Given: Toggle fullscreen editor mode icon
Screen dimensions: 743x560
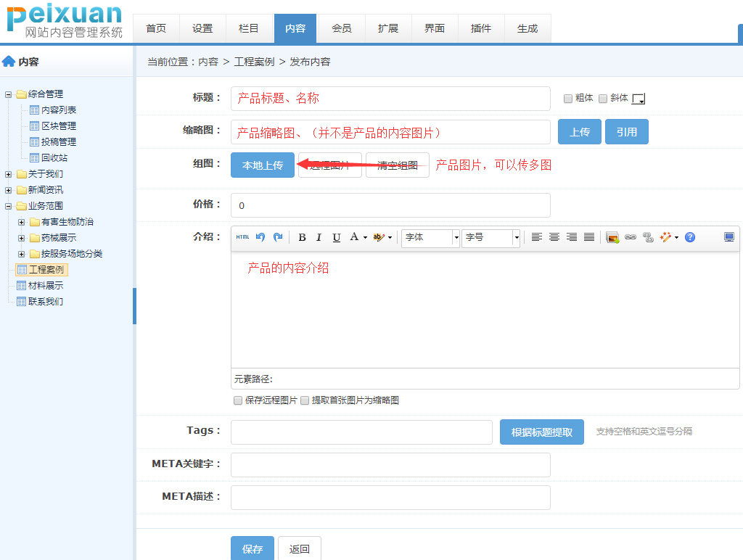Looking at the screenshot, I should tap(729, 237).
